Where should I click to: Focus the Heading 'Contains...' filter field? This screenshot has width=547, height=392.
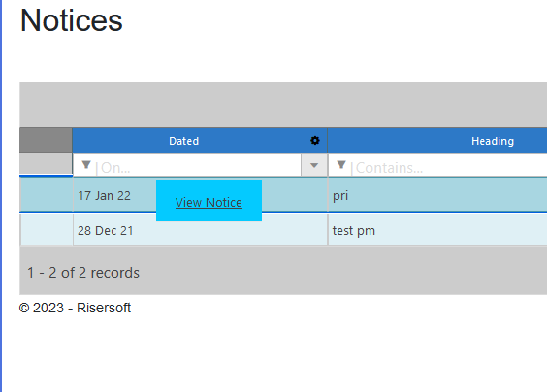[x=450, y=168]
